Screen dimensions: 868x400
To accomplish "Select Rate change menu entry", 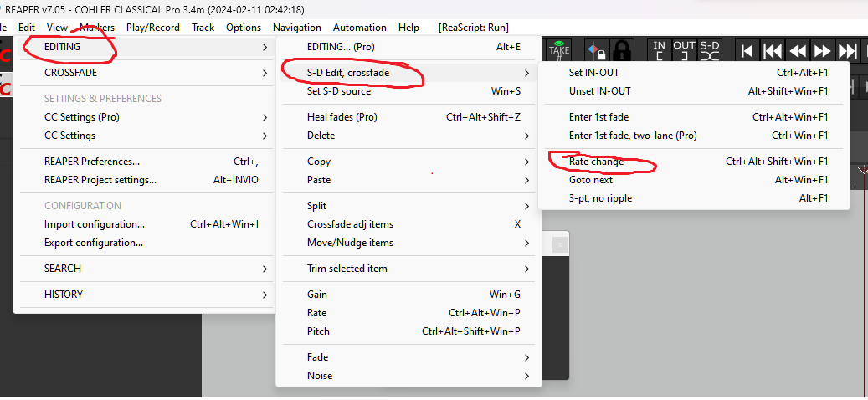I will pyautogui.click(x=597, y=162).
